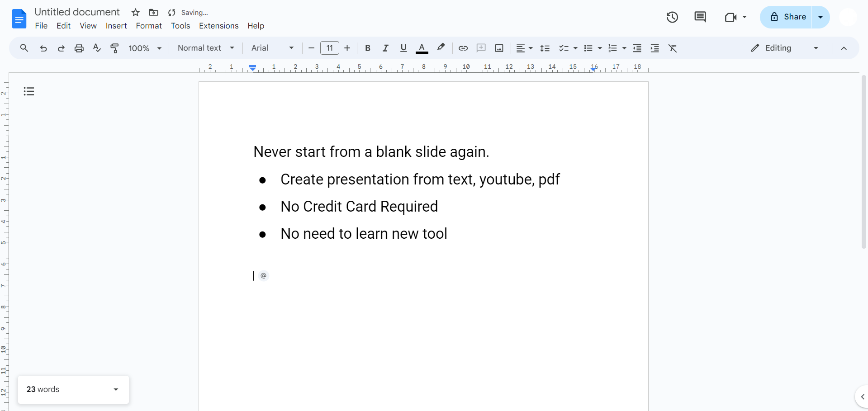
Task: Insert an image using toolbar icon
Action: pyautogui.click(x=499, y=48)
